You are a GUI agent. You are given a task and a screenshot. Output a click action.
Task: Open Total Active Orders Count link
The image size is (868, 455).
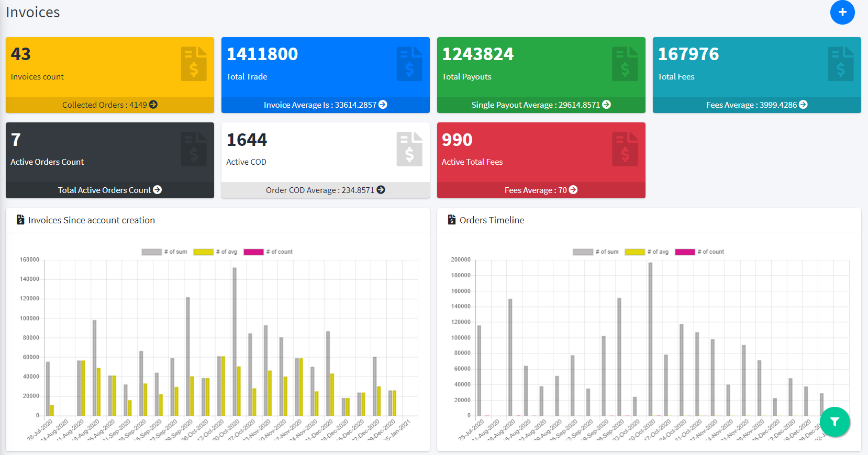(x=110, y=190)
